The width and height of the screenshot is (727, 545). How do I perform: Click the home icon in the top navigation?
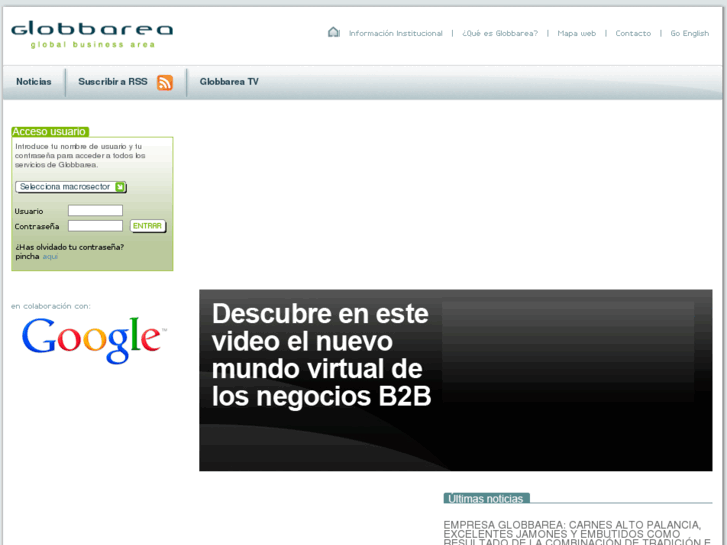click(333, 32)
